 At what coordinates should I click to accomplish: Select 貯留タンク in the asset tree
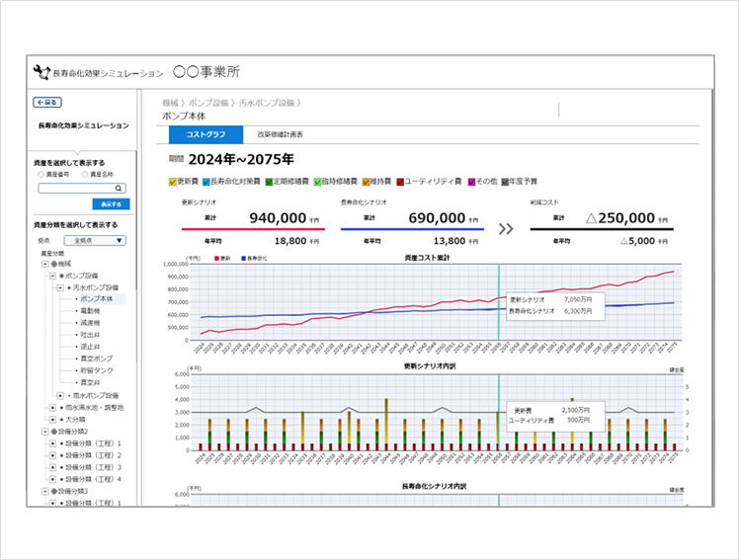97,370
